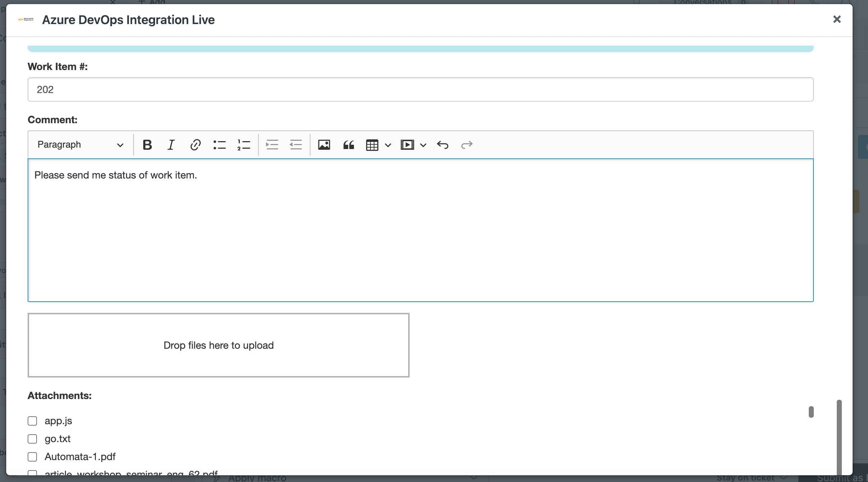The image size is (868, 482).
Task: Check the app.js attachment
Action: click(x=32, y=421)
